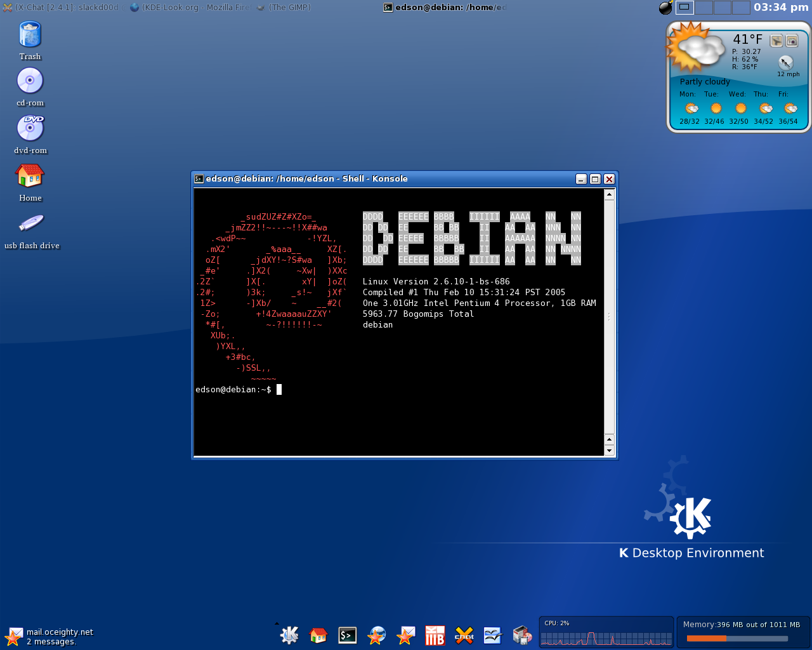Launch the red MB application in the dock
This screenshot has width=812, height=650.
435,635
